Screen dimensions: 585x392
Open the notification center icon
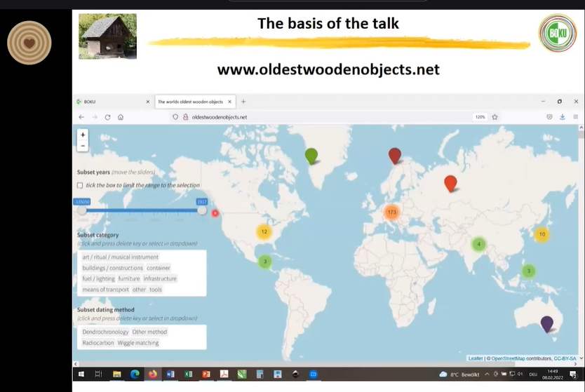[x=573, y=374]
